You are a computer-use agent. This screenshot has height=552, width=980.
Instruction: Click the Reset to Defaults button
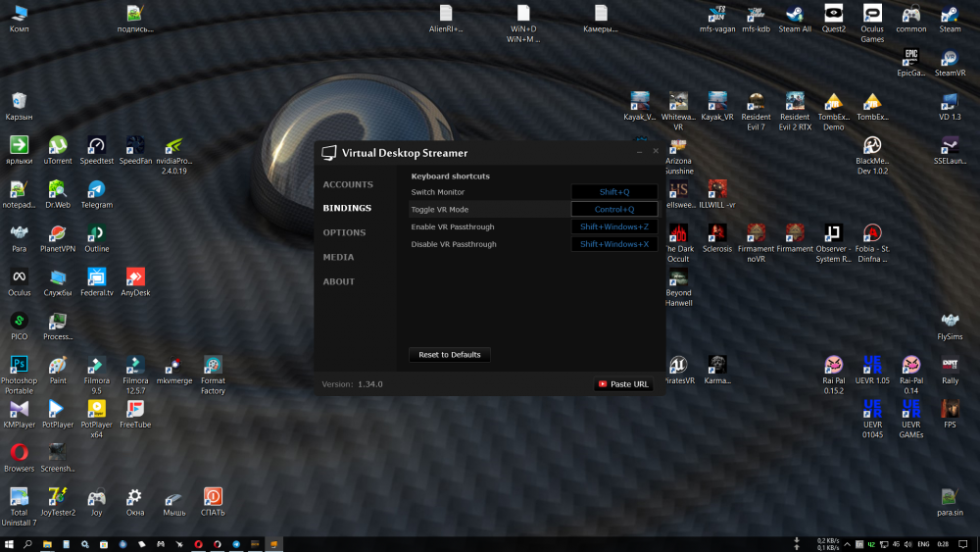[x=450, y=355]
